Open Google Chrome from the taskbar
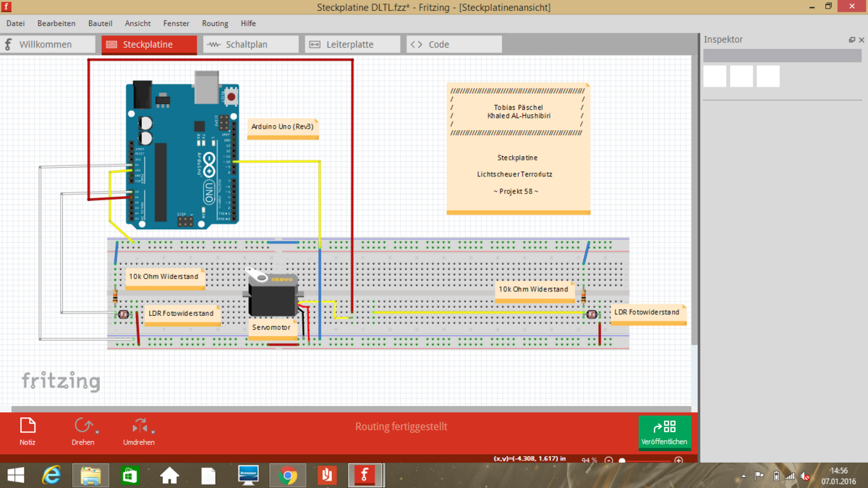 (x=288, y=475)
